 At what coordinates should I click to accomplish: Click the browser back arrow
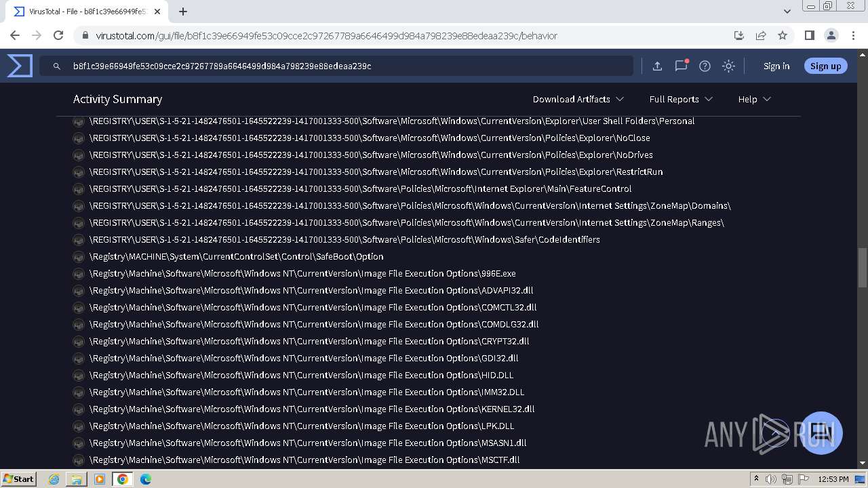15,35
